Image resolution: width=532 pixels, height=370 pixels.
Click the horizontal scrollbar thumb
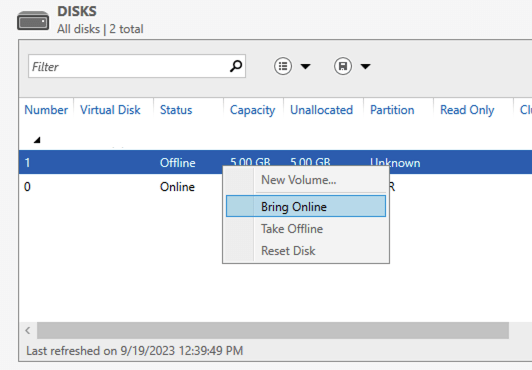tap(273, 330)
